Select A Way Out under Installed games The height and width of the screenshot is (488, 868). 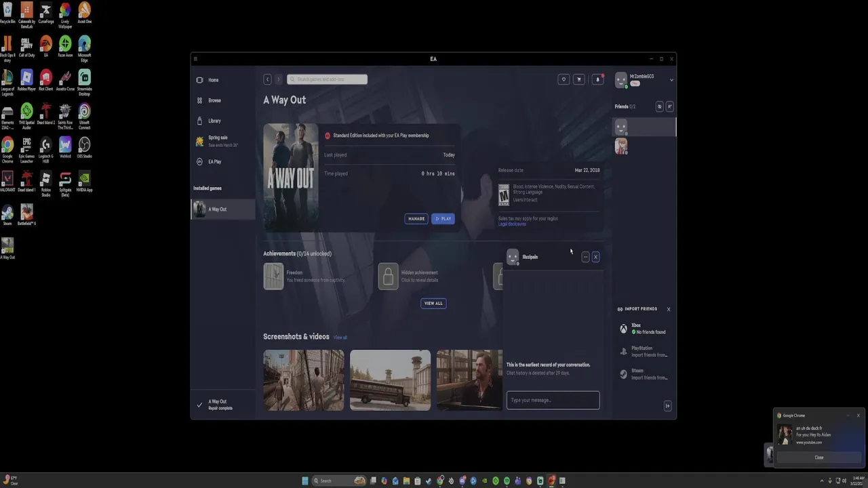tap(223, 209)
